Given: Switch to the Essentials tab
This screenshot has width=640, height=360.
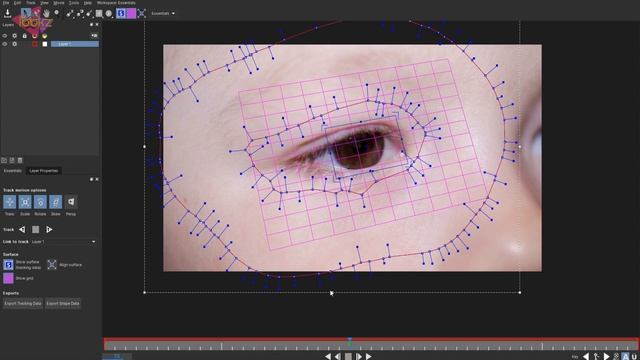Looking at the screenshot, I should 13,171.
